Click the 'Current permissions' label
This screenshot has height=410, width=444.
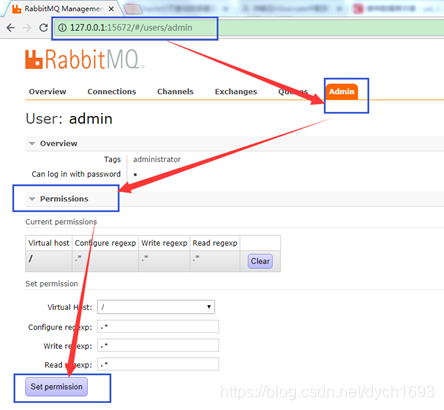pos(61,222)
